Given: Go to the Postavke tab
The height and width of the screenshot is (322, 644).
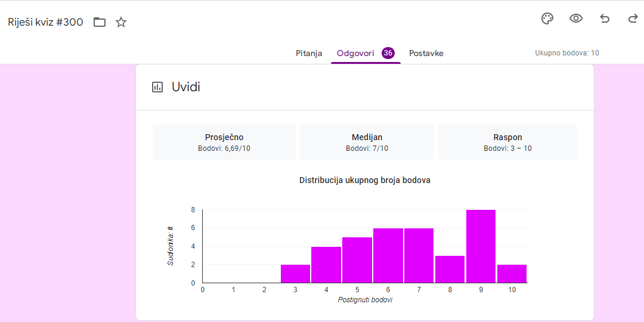Looking at the screenshot, I should coord(426,53).
